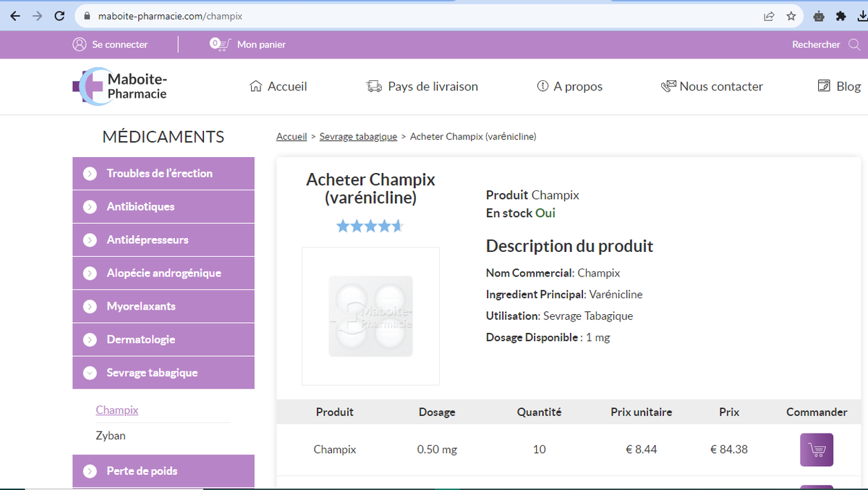Click the '€ 84.38' price cell
868x490 pixels.
[729, 449]
